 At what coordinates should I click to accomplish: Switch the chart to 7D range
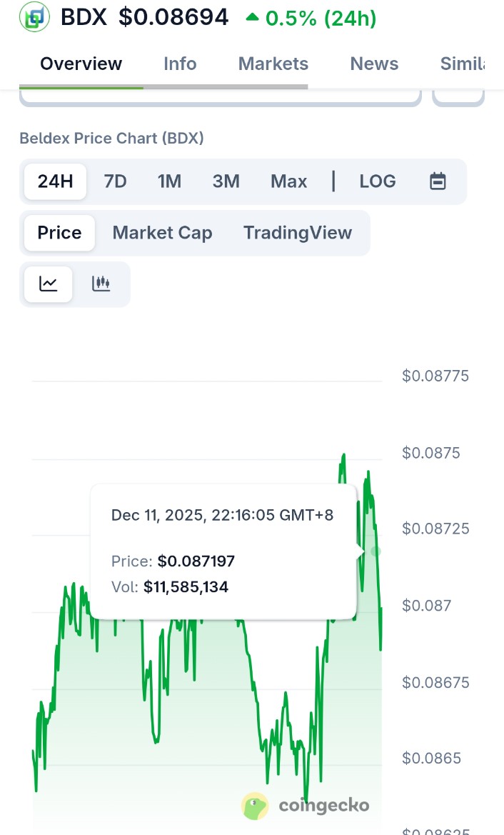115,181
